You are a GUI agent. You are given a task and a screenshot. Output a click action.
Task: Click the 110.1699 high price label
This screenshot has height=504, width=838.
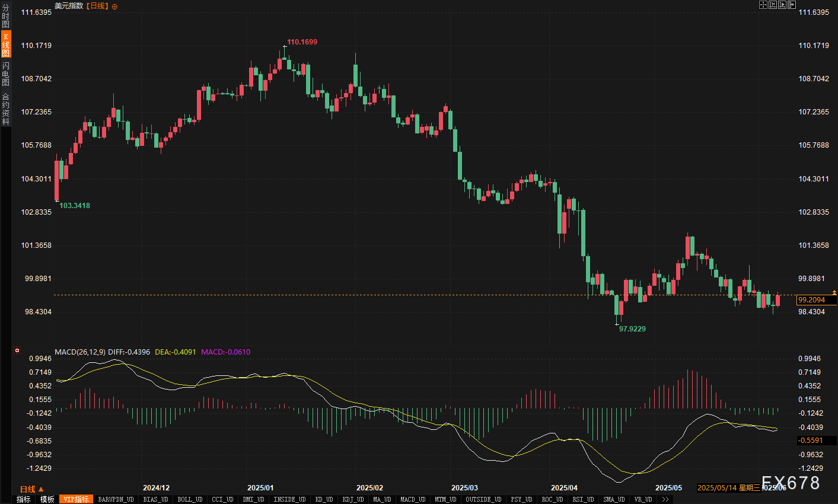click(302, 42)
